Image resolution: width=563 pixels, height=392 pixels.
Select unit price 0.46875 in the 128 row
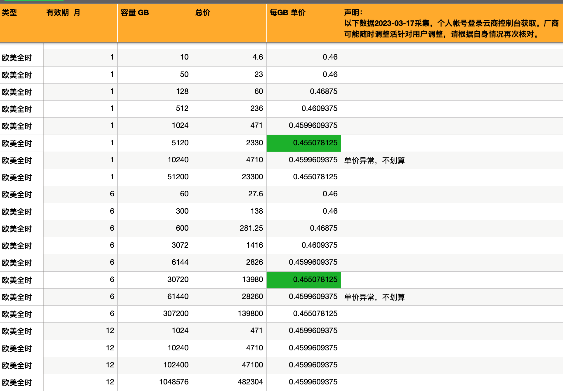304,92
